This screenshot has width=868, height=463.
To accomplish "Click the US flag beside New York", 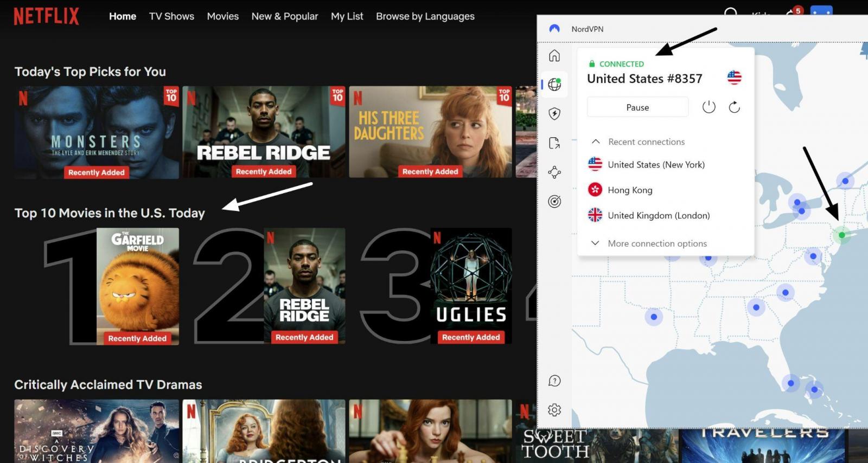I will coord(595,164).
